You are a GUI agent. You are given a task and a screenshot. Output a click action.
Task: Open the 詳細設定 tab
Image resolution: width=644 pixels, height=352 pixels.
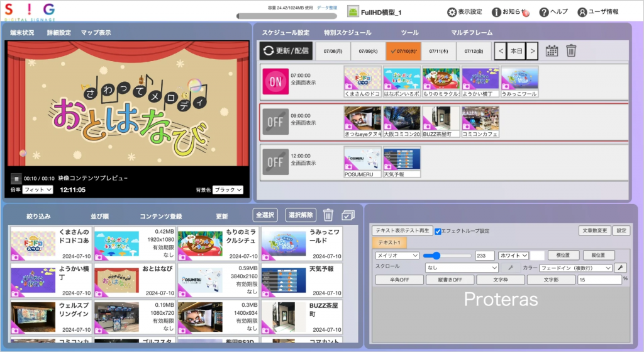tap(58, 33)
